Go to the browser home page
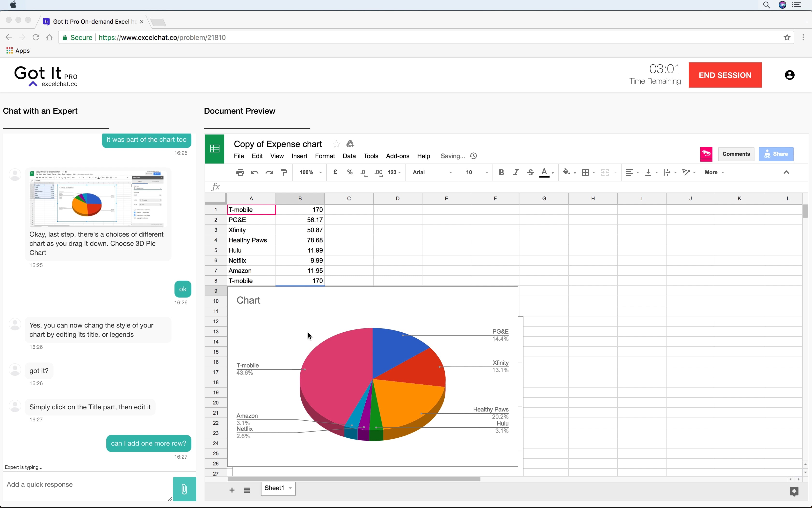Screen dimensions: 812x508 (49, 37)
